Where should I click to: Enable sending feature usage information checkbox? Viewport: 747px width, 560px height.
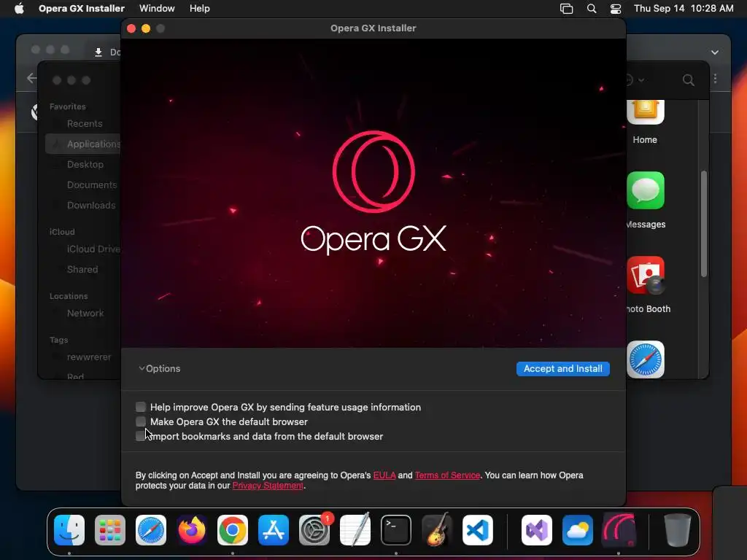(141, 407)
